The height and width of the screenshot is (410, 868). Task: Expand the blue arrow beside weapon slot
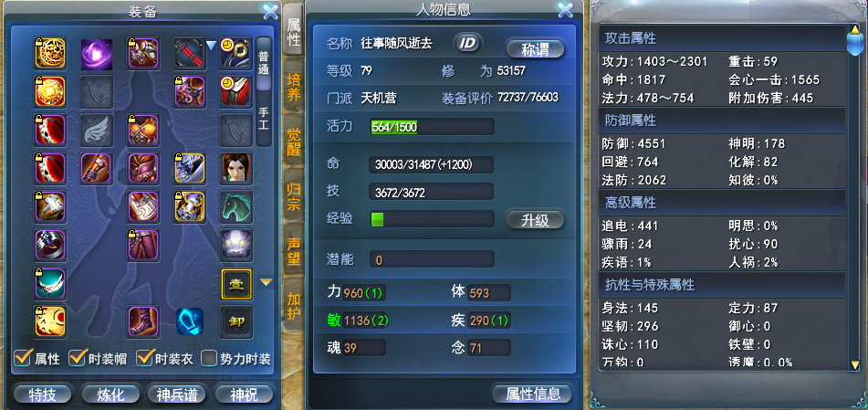212,46
